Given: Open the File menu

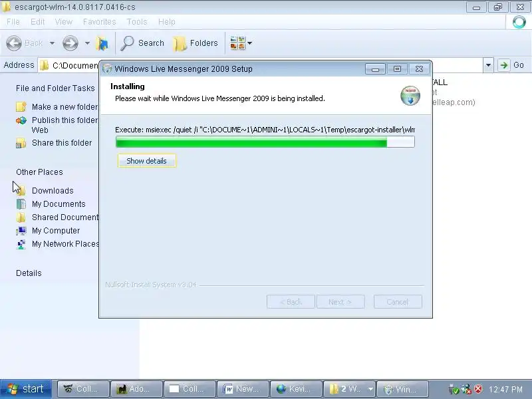Looking at the screenshot, I should tap(13, 22).
